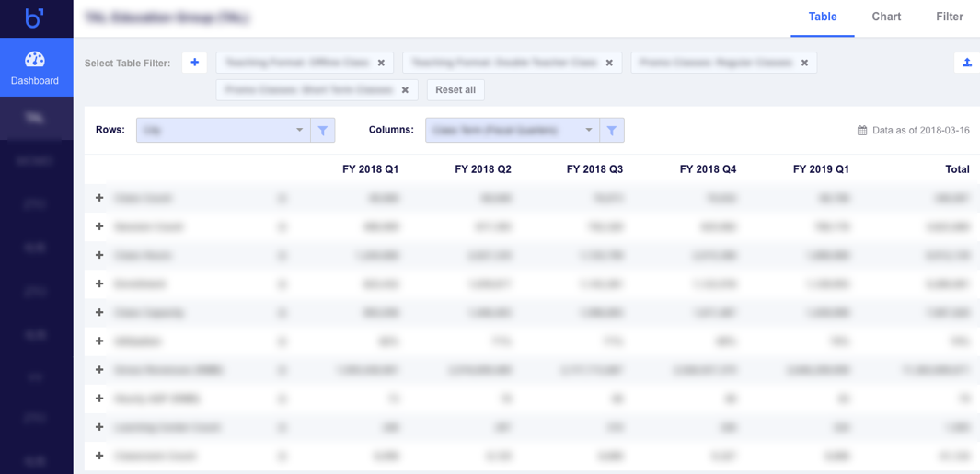Expand the last visible table row
This screenshot has width=980, height=474.
[99, 456]
